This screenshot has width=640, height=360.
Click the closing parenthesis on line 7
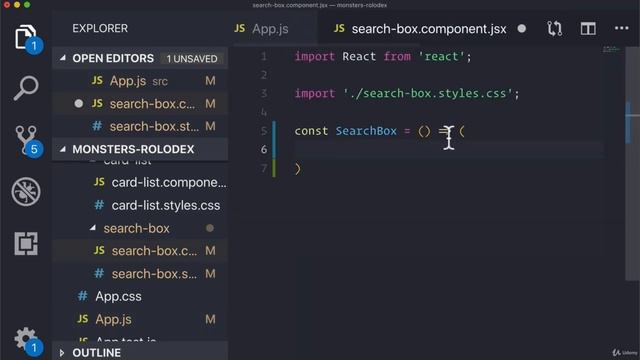[x=298, y=168]
